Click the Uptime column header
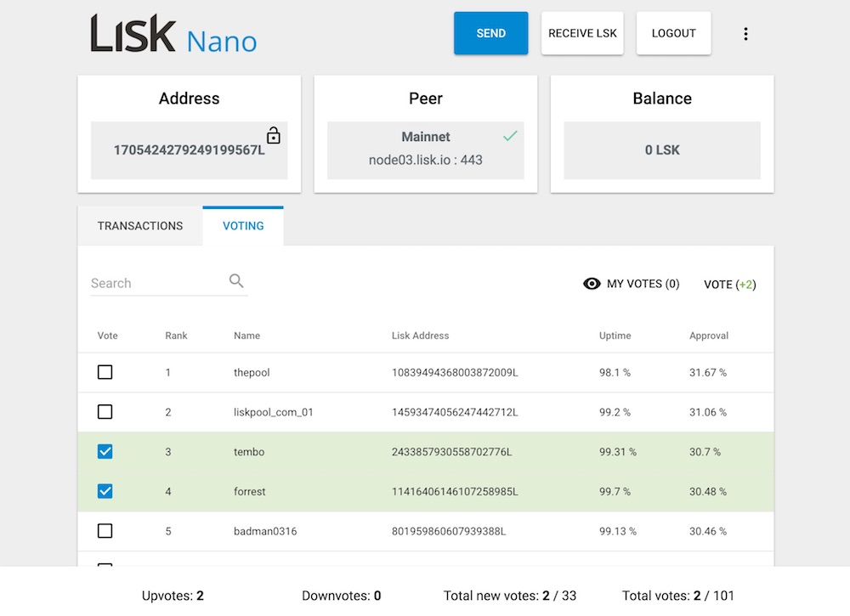This screenshot has height=616, width=850. [615, 336]
